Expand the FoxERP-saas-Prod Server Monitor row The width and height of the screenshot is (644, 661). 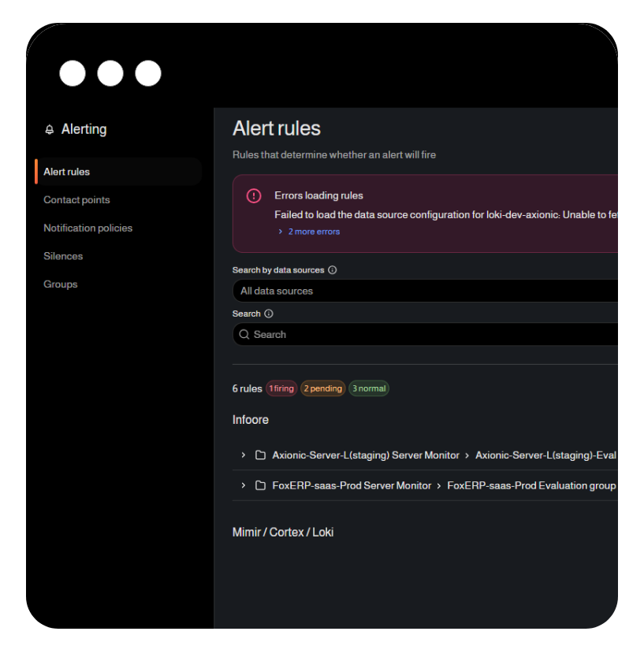(244, 485)
